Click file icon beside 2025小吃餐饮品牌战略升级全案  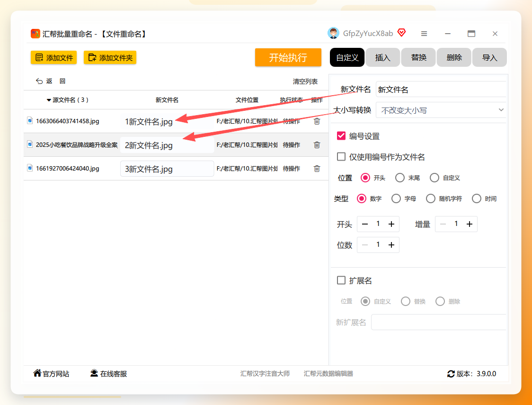pyautogui.click(x=30, y=144)
